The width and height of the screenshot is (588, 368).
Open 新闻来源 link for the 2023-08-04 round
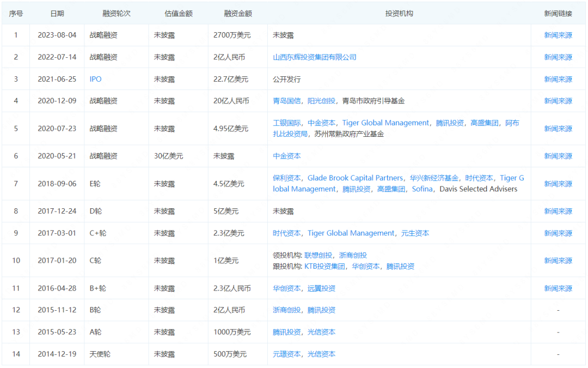click(x=558, y=35)
